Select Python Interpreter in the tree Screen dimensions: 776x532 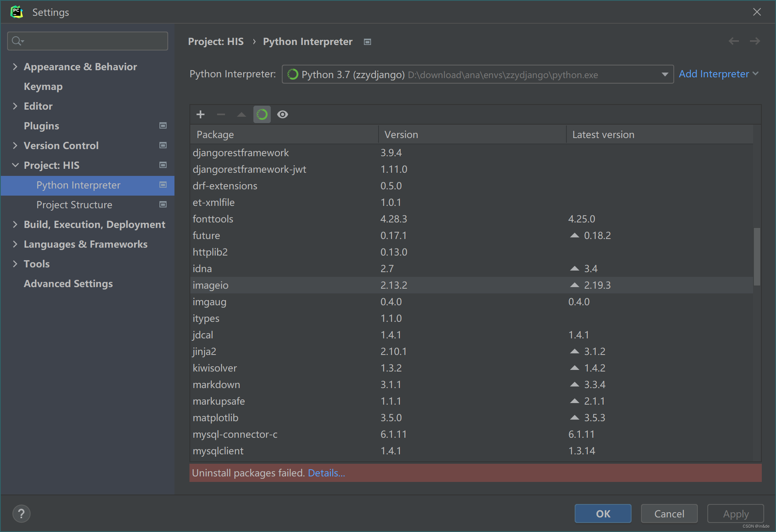pyautogui.click(x=88, y=185)
